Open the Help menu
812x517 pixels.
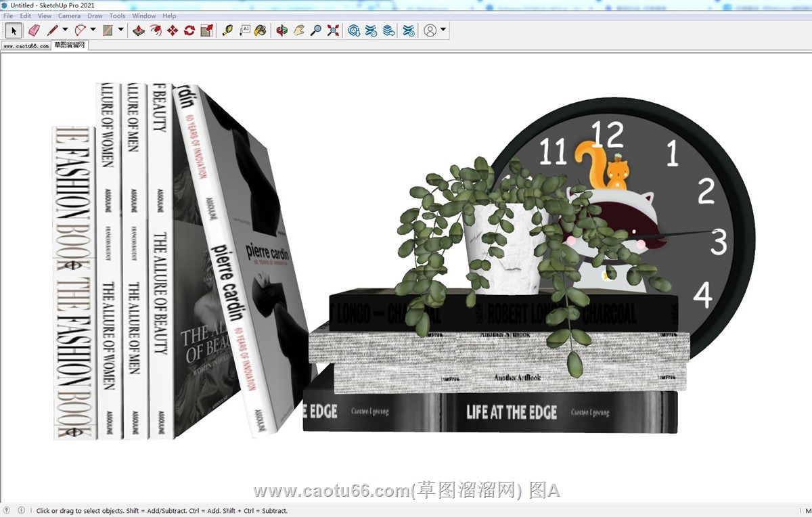(x=169, y=16)
